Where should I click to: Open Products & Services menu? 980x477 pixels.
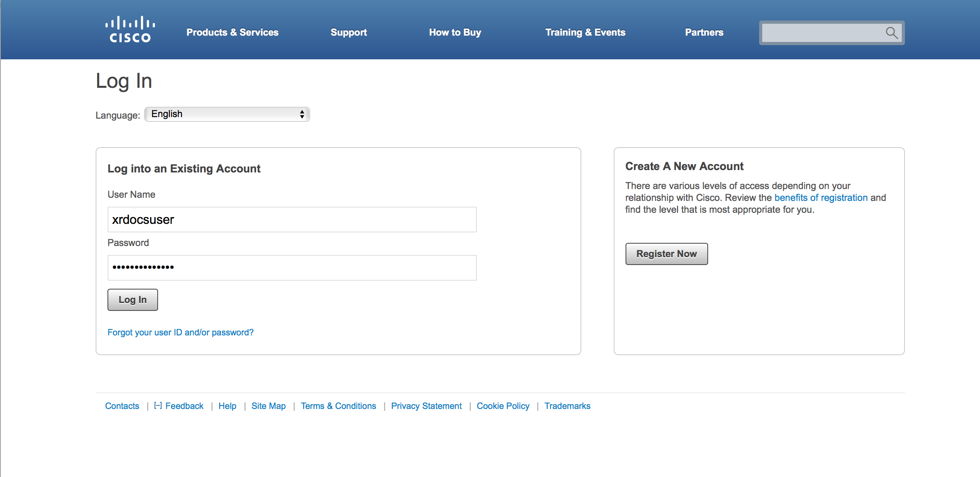pyautogui.click(x=232, y=32)
